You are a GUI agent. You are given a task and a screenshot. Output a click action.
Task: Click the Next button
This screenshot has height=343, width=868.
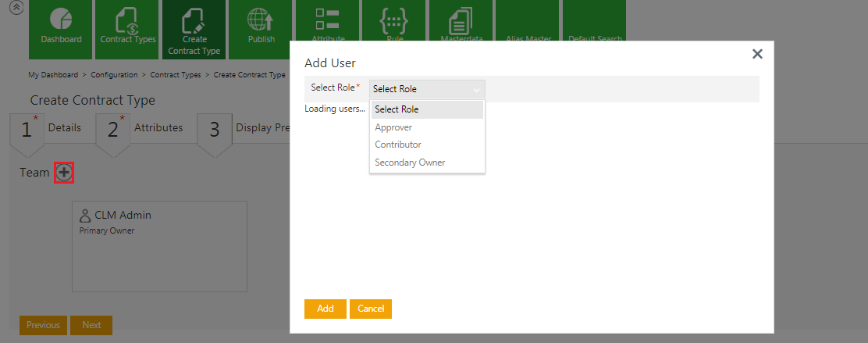[x=91, y=325]
